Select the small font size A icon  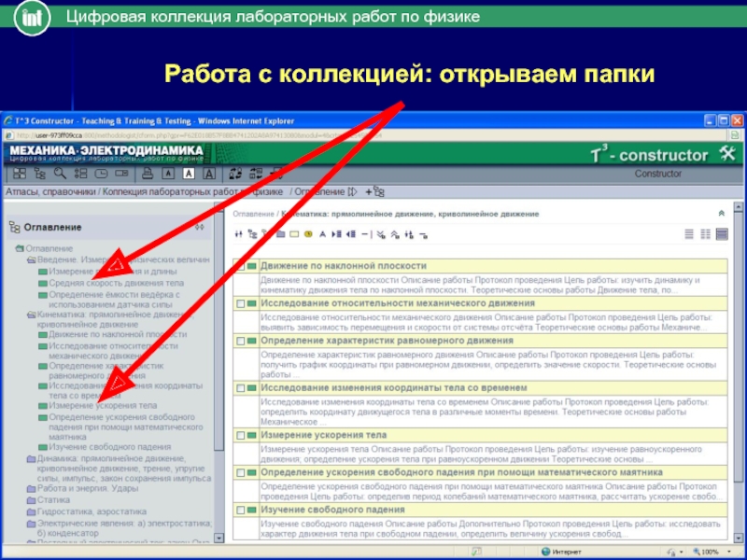tap(168, 174)
